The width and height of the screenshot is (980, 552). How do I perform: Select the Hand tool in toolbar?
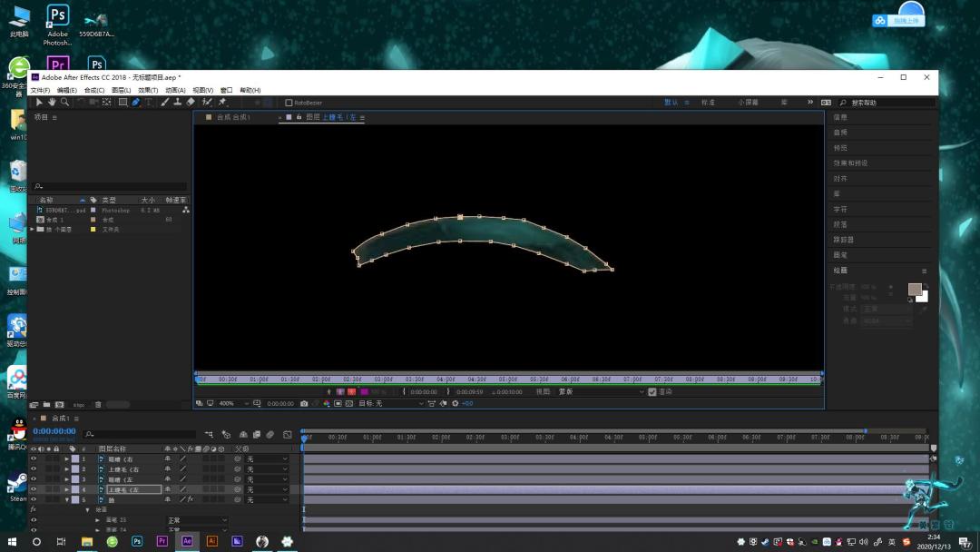click(52, 102)
